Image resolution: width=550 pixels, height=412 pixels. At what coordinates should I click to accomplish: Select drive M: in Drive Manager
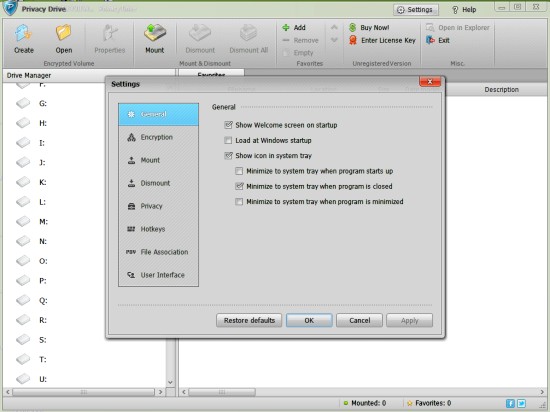32,222
